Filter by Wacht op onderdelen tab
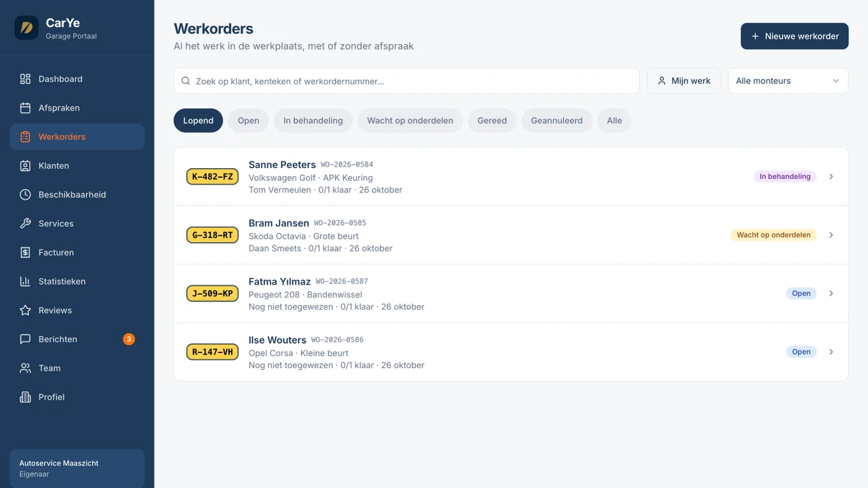The height and width of the screenshot is (488, 868). [410, 121]
